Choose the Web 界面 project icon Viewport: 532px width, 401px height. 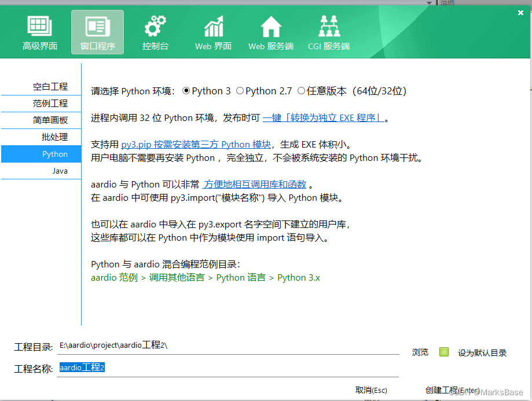click(213, 32)
